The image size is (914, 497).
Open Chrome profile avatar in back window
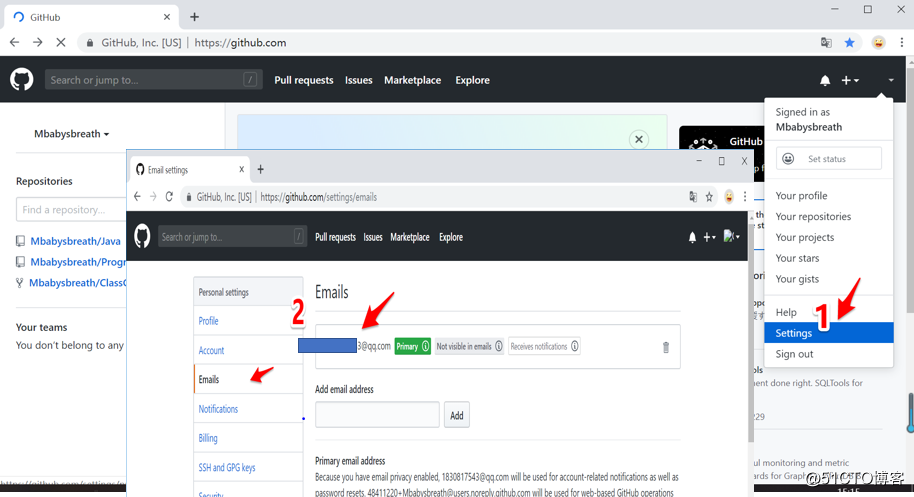click(878, 43)
